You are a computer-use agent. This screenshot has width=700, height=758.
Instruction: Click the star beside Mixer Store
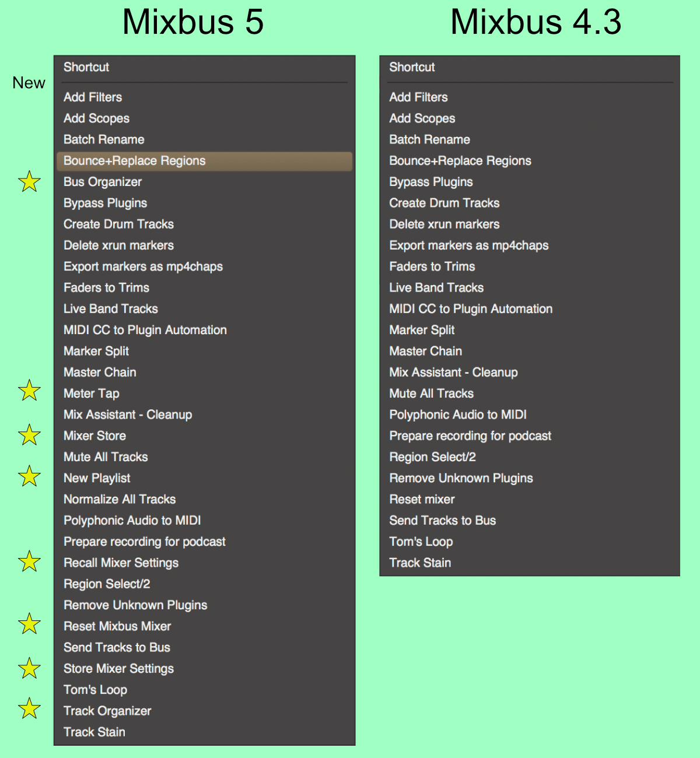[29, 435]
